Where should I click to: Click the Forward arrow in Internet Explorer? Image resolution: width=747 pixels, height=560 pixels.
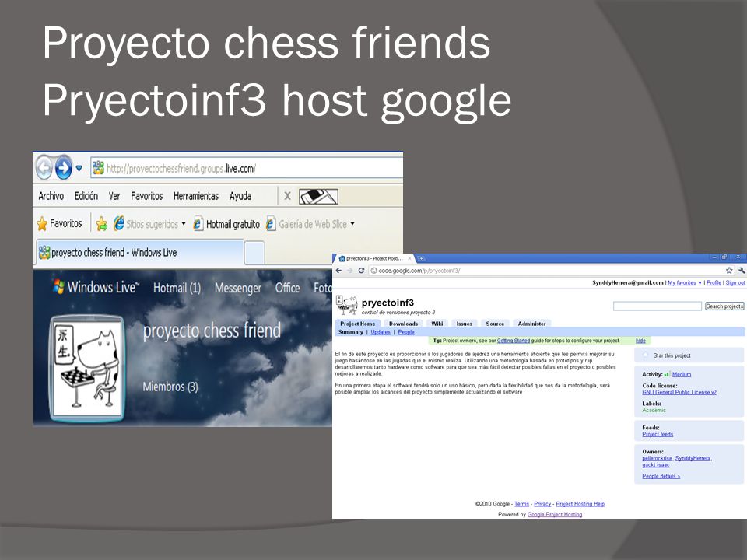(63, 168)
